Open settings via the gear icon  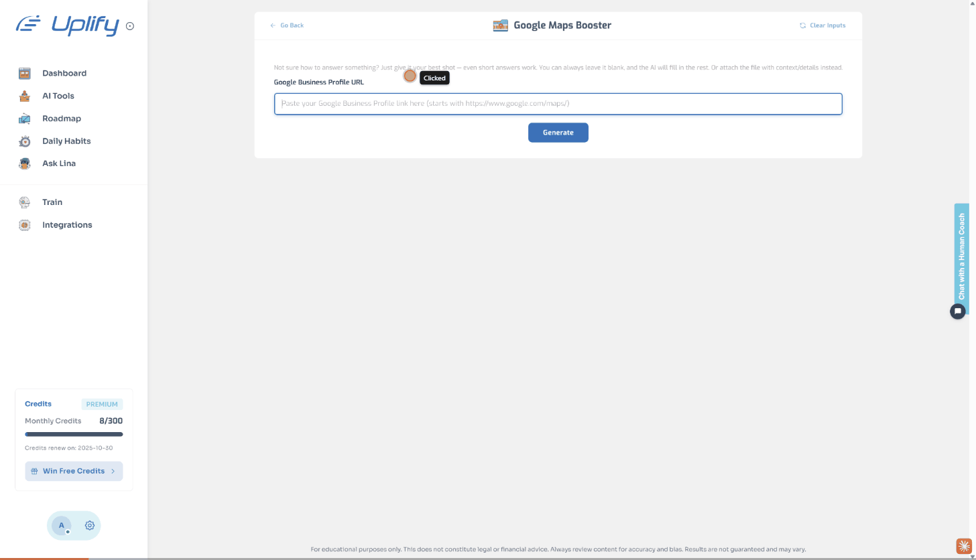click(x=90, y=526)
